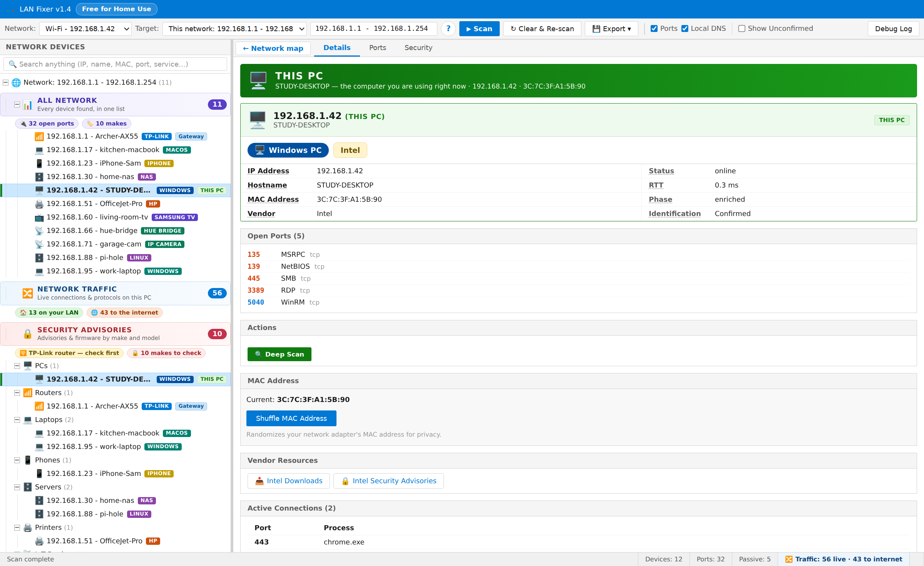Click the phone icon of iPhone-Sam in All Network
The image size is (924, 566).
click(x=39, y=164)
